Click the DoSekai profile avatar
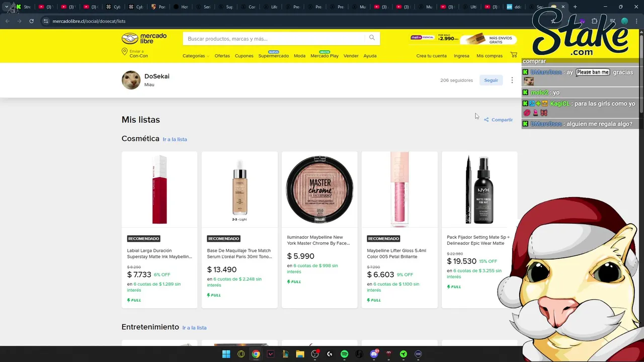This screenshot has height=362, width=644. coord(131,80)
